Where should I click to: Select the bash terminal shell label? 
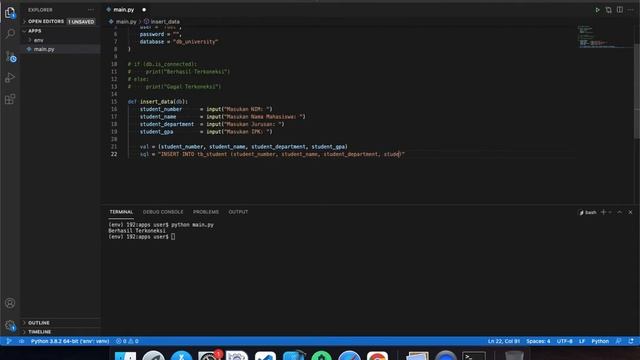588,213
